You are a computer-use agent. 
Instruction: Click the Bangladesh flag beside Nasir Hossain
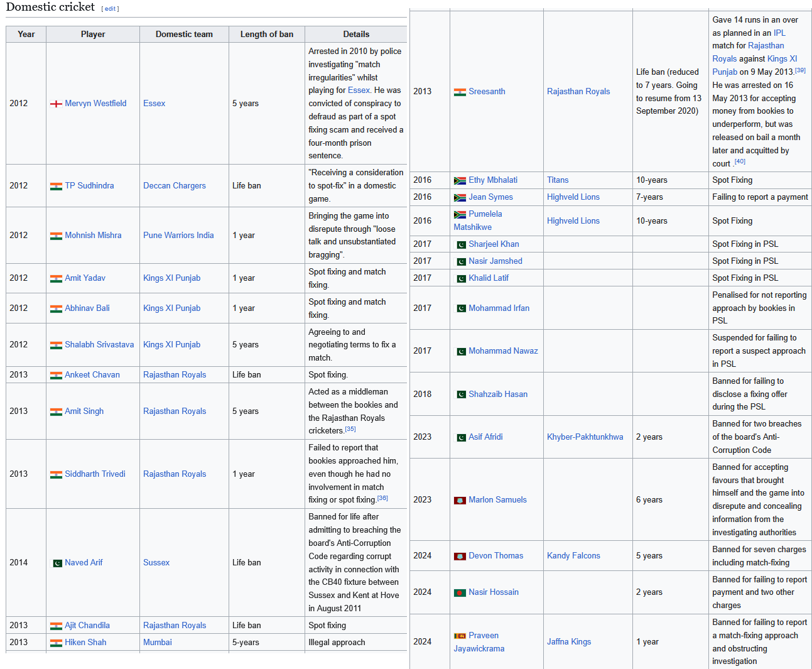(x=460, y=592)
